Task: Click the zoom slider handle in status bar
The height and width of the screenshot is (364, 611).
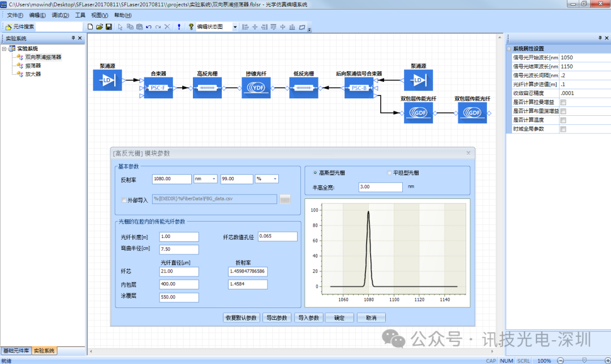Action: [584, 361]
